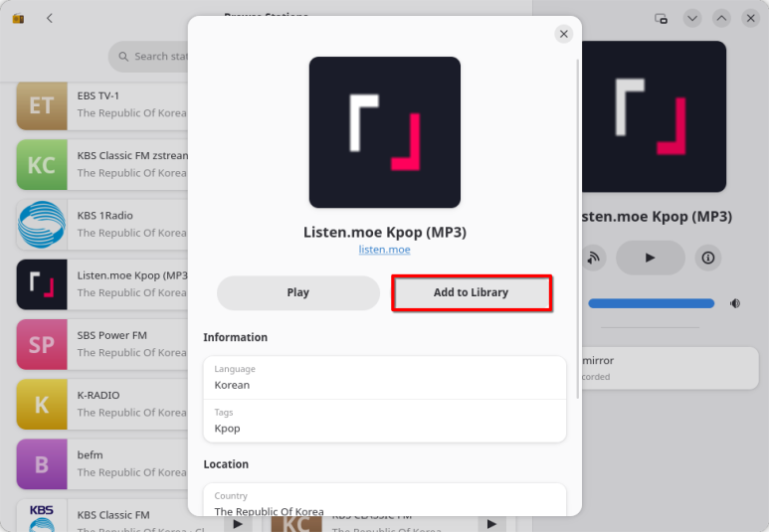
Task: Click the recorded track card in the player
Action: [670, 368]
